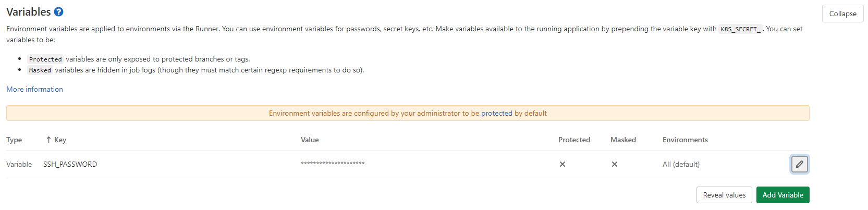Select the SSH_PASSWORD key name
This screenshot has height=210, width=868.
pos(70,164)
